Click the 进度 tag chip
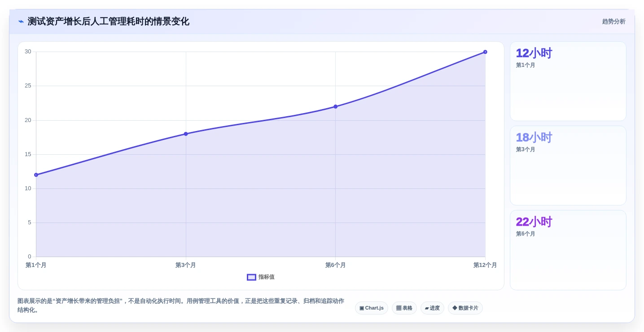Image resolution: width=644 pixels, height=332 pixels. [432, 308]
